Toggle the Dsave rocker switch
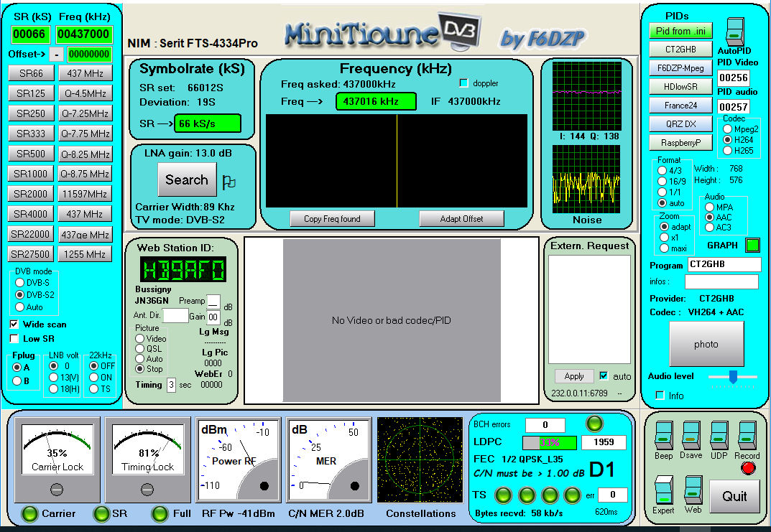The width and height of the screenshot is (771, 532). pos(691,436)
